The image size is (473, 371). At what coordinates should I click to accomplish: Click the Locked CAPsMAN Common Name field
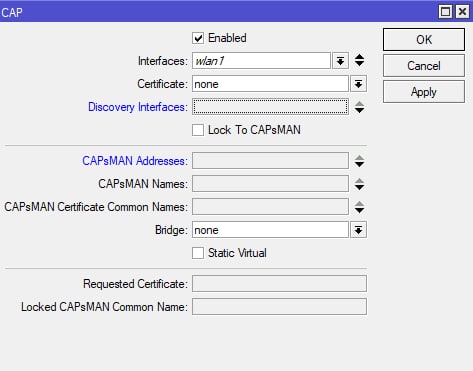(x=279, y=307)
